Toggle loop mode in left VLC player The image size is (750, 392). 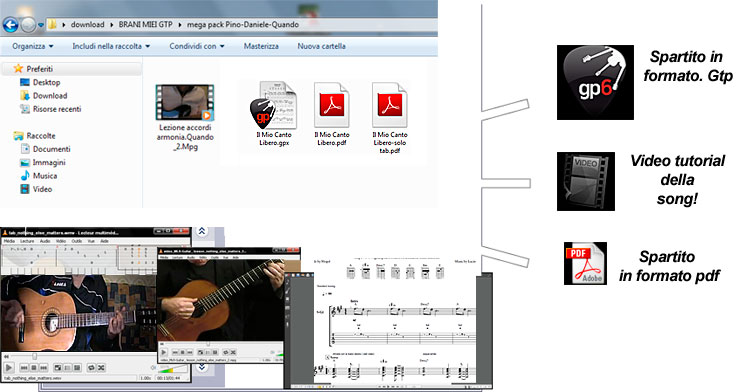point(91,368)
